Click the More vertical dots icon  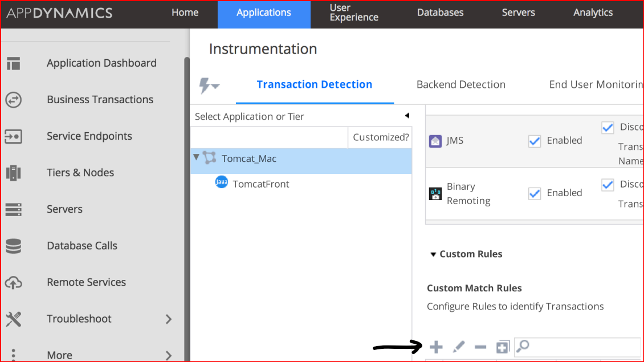click(x=13, y=355)
